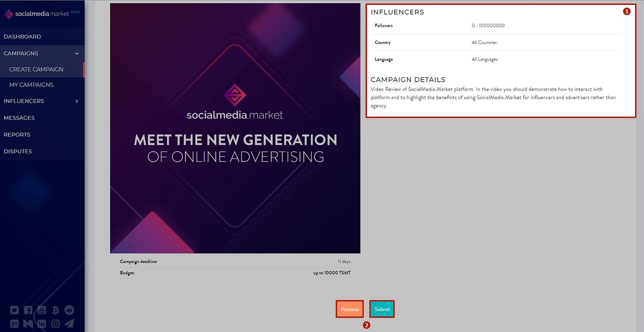Click the Language label
The image size is (644, 332).
click(x=384, y=59)
